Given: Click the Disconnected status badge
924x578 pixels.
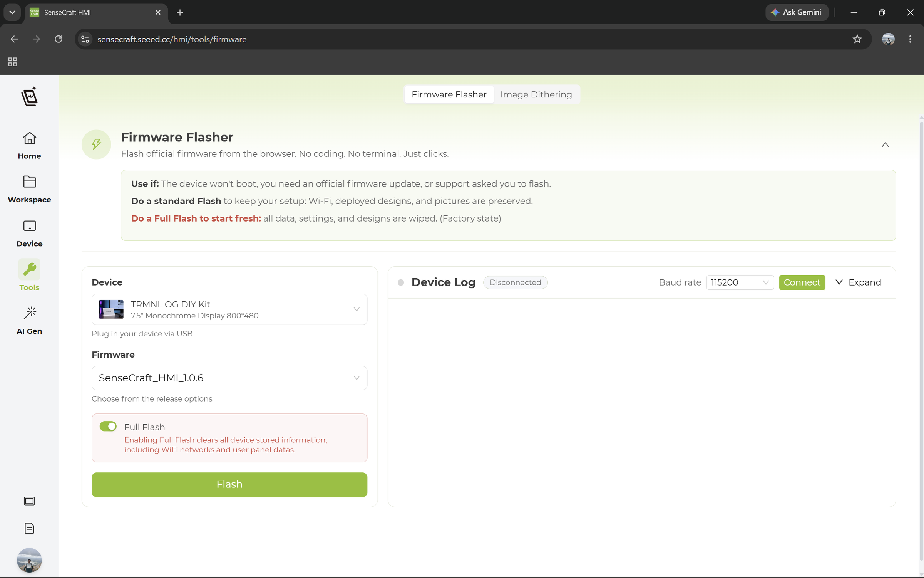Looking at the screenshot, I should (x=515, y=282).
